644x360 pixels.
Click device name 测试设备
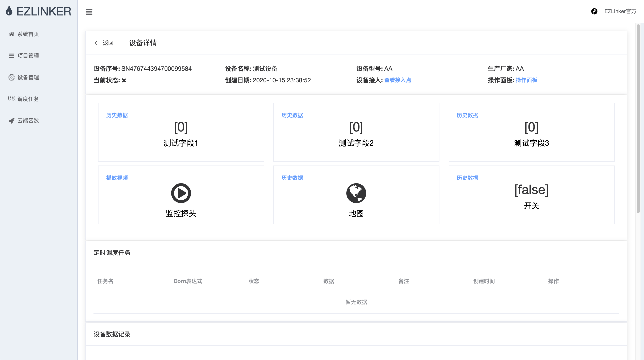click(x=265, y=69)
